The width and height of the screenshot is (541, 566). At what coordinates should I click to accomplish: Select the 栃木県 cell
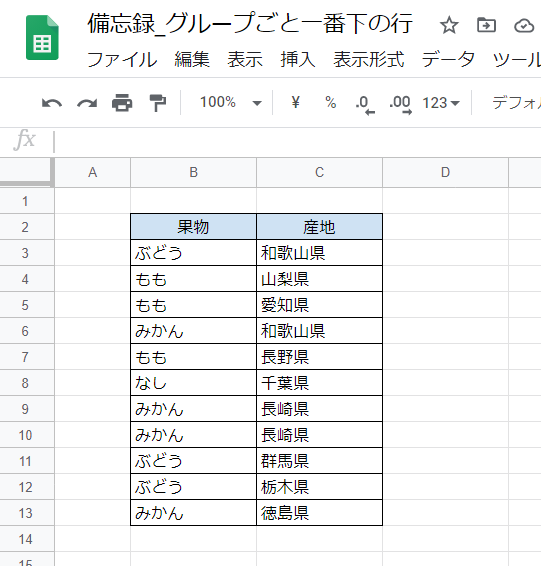(319, 487)
